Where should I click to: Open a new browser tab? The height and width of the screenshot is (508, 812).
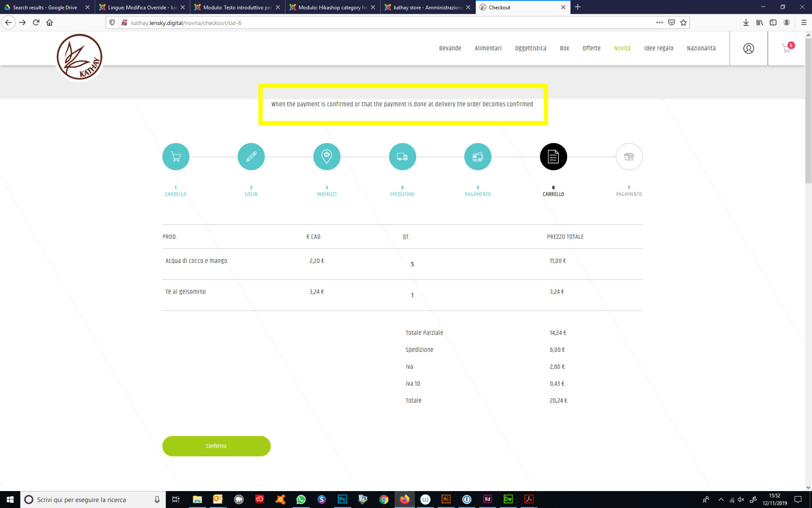pyautogui.click(x=578, y=7)
